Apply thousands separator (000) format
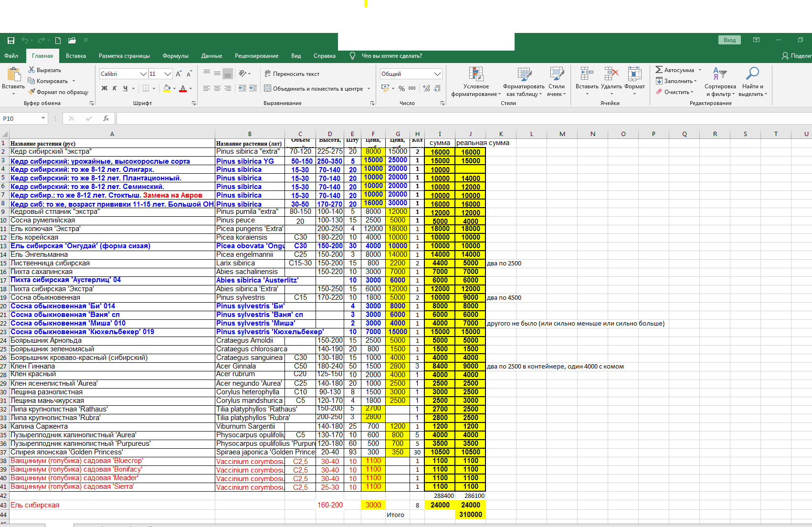This screenshot has height=527, width=812. tap(412, 88)
